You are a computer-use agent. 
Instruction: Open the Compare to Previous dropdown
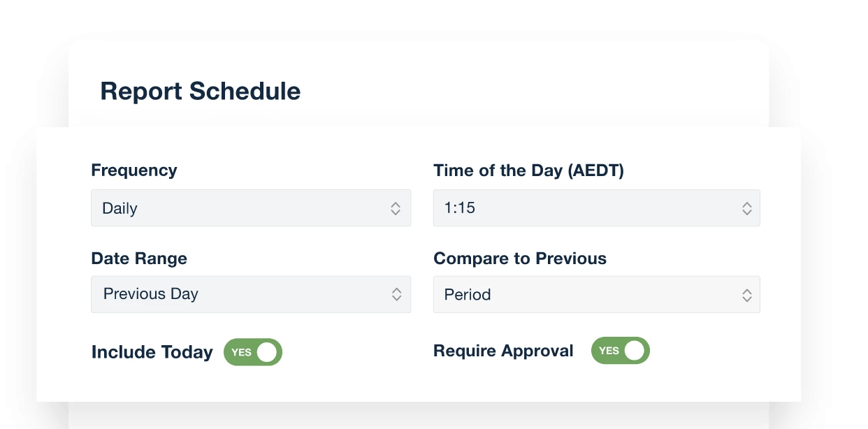[597, 295]
